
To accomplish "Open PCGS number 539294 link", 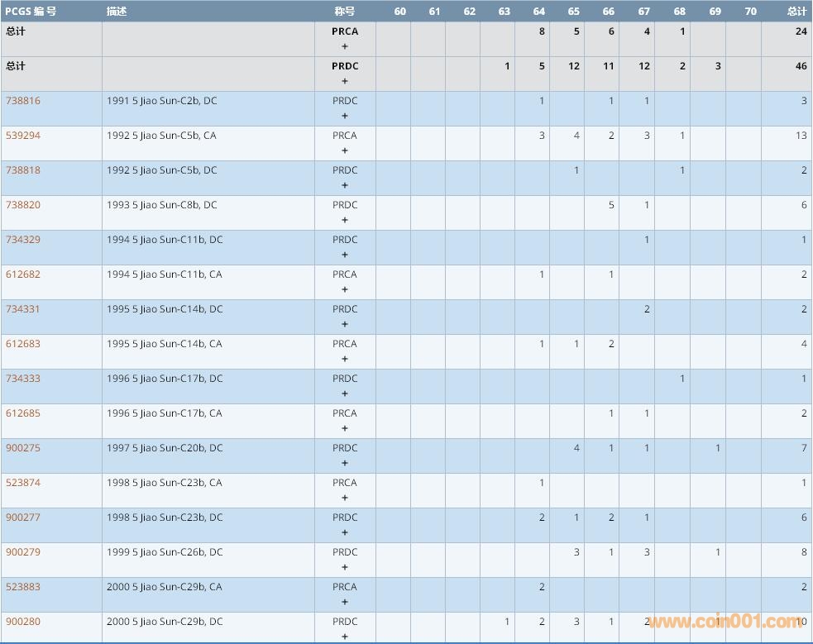I will pyautogui.click(x=23, y=136).
